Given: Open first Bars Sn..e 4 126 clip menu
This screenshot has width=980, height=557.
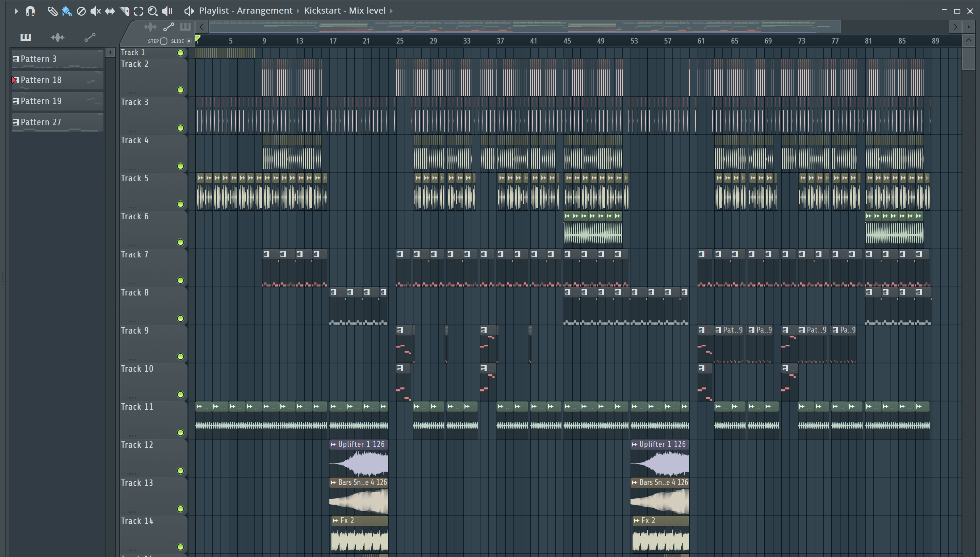Looking at the screenshot, I should (x=333, y=483).
